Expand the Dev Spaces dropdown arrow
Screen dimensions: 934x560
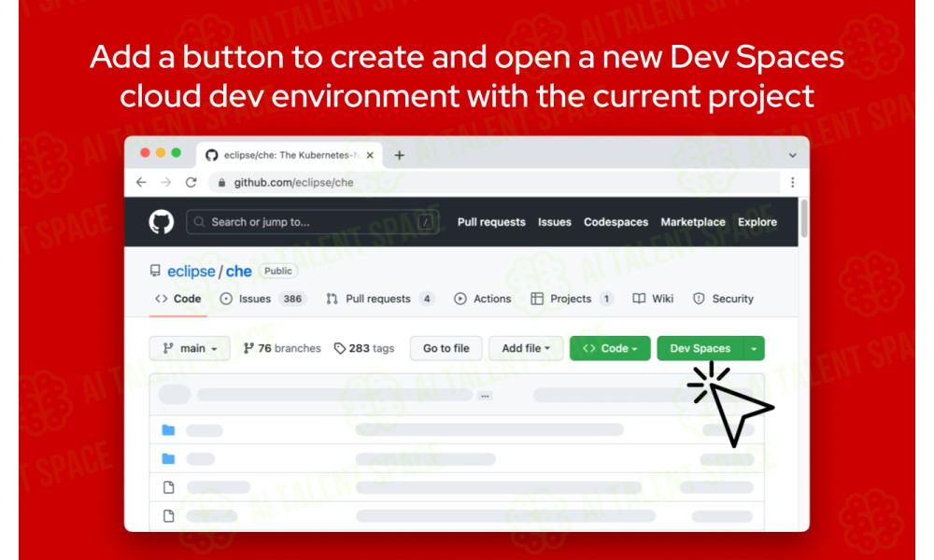[x=754, y=348]
